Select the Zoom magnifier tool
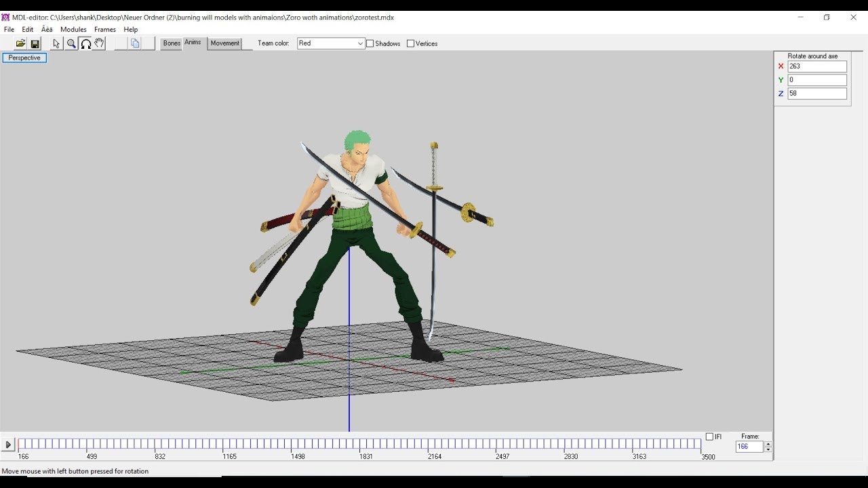Image resolution: width=868 pixels, height=488 pixels. click(71, 43)
